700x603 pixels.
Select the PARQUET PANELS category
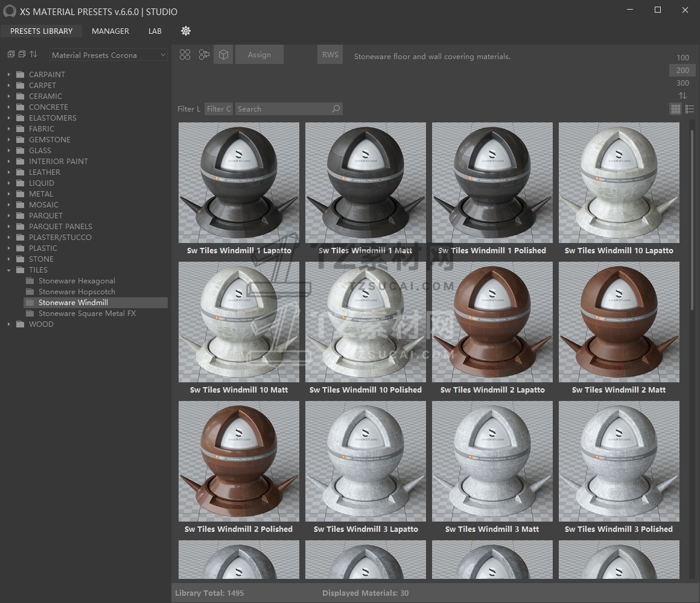[x=60, y=227]
